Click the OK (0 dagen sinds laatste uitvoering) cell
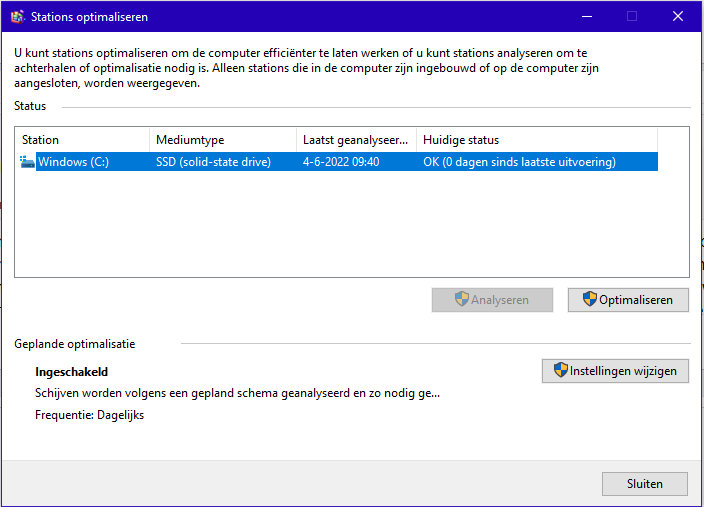This screenshot has height=507, width=704. tap(519, 162)
